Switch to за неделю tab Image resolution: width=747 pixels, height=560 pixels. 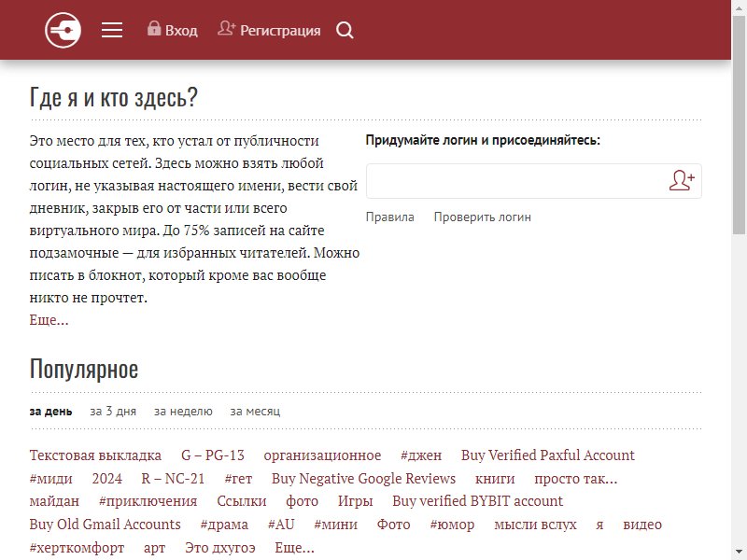(x=183, y=412)
